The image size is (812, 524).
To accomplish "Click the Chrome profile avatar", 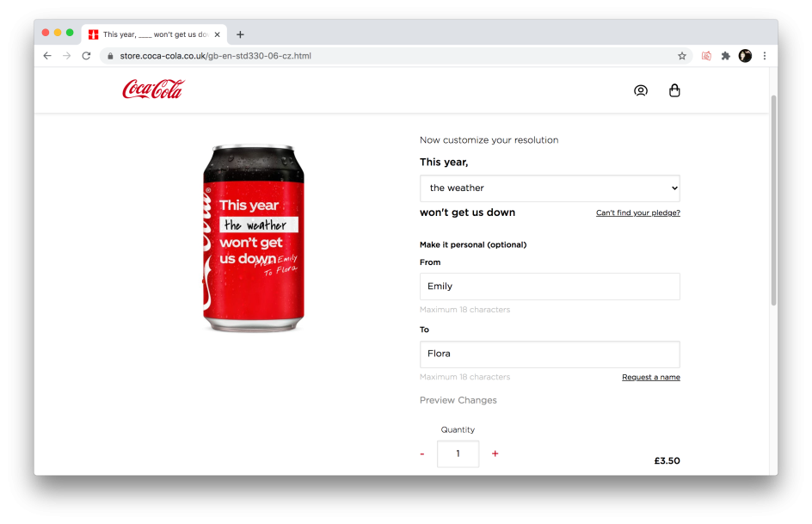I will pyautogui.click(x=745, y=56).
